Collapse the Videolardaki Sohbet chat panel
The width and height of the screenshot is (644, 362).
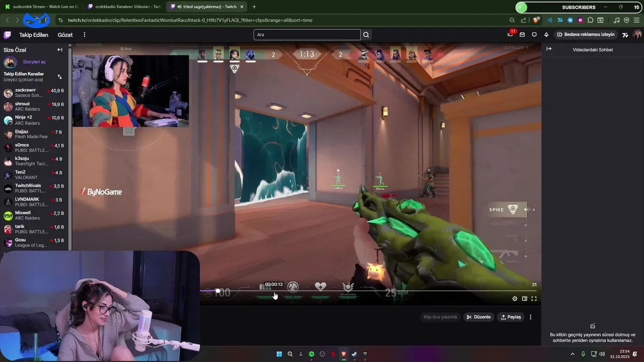(x=549, y=49)
